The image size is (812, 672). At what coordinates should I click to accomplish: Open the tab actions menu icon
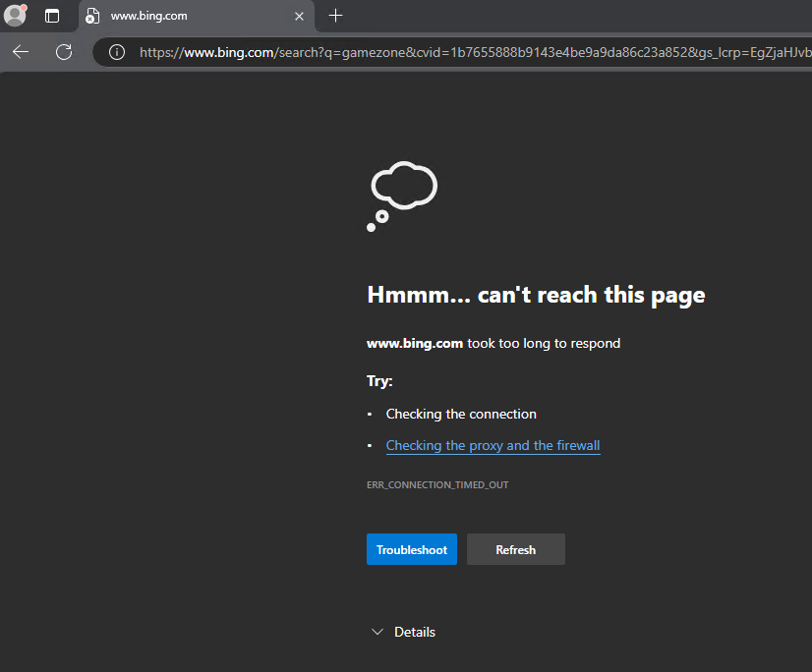(x=52, y=16)
